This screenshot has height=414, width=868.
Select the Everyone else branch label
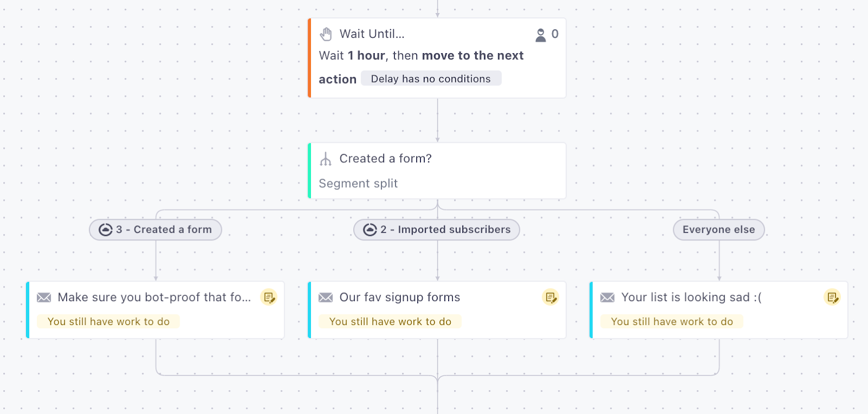[718, 230]
